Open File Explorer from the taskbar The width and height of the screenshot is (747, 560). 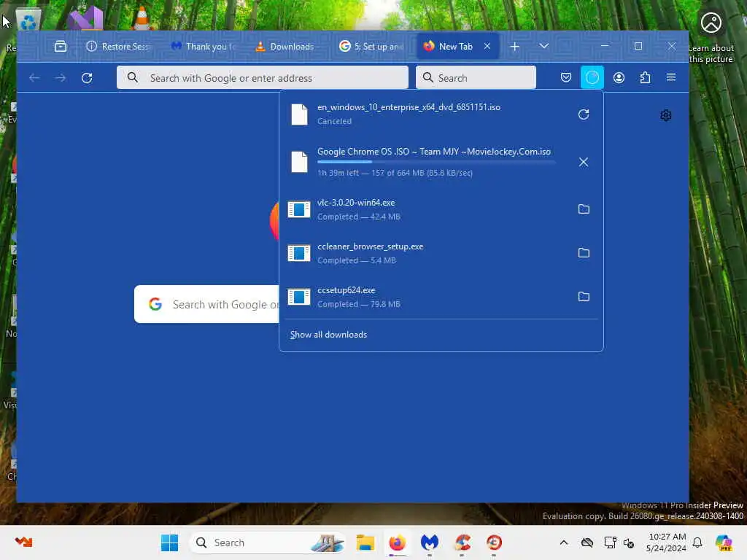(x=365, y=542)
